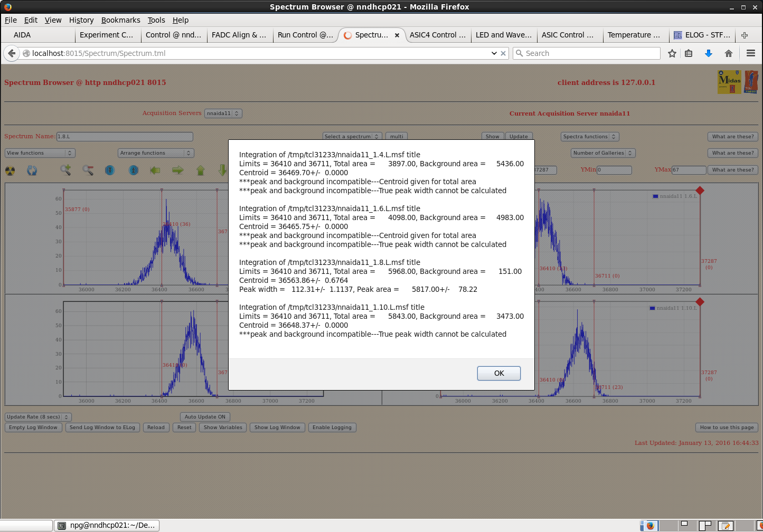Toggle Show Log Window button
The width and height of the screenshot is (763, 532).
click(277, 427)
